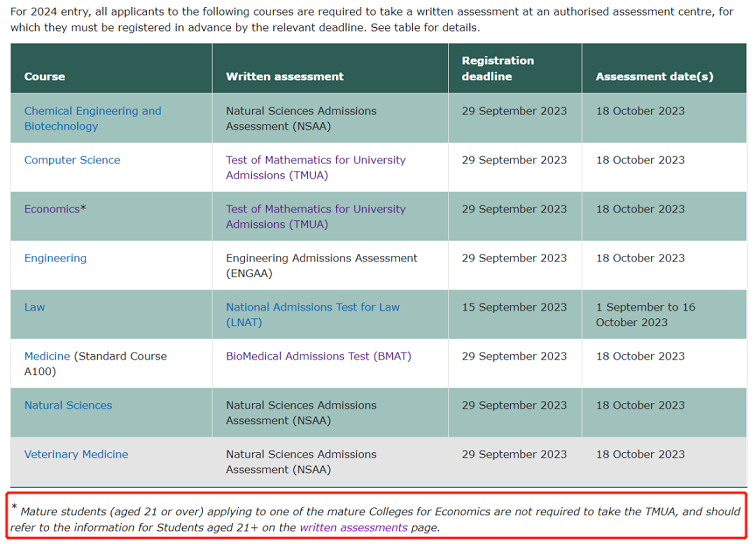Open the Chemical Engineering and Biotechnology course link
The image size is (756, 544).
93,118
